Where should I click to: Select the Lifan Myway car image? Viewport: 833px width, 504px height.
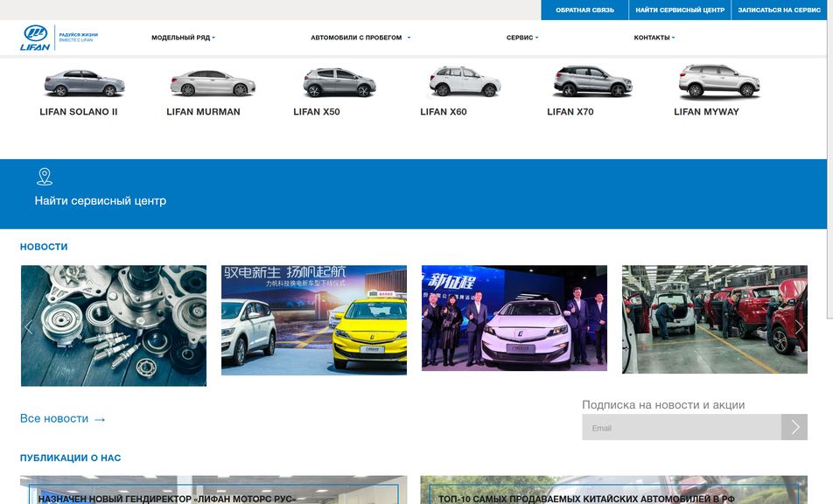[x=719, y=81]
